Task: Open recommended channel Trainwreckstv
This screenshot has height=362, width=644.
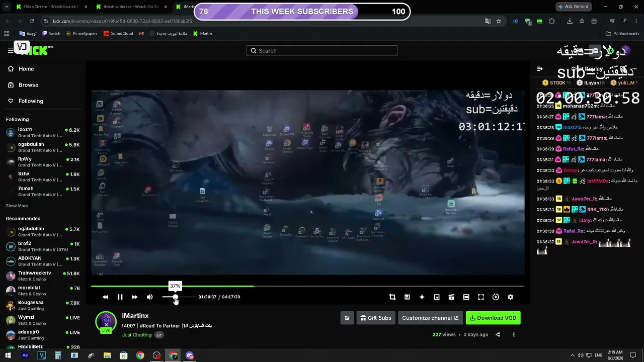Action: [43, 276]
